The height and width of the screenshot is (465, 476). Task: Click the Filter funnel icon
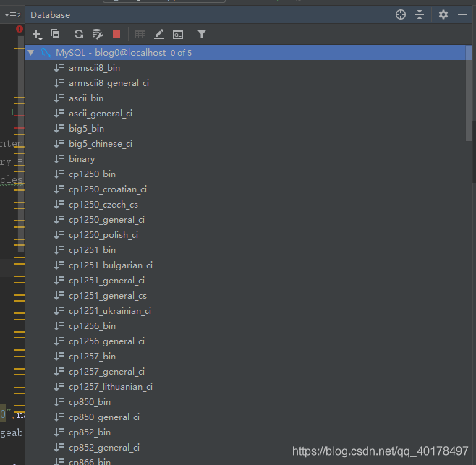(x=202, y=34)
